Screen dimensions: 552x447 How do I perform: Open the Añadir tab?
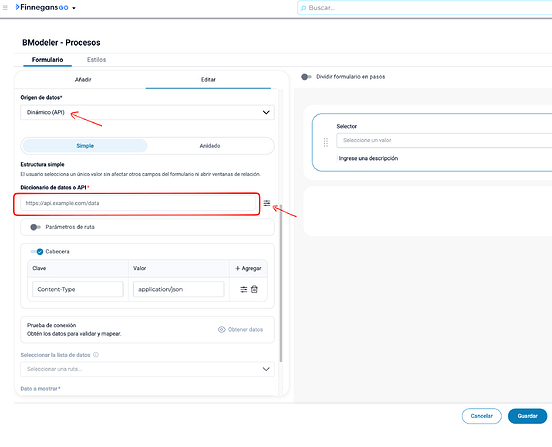[x=83, y=80]
